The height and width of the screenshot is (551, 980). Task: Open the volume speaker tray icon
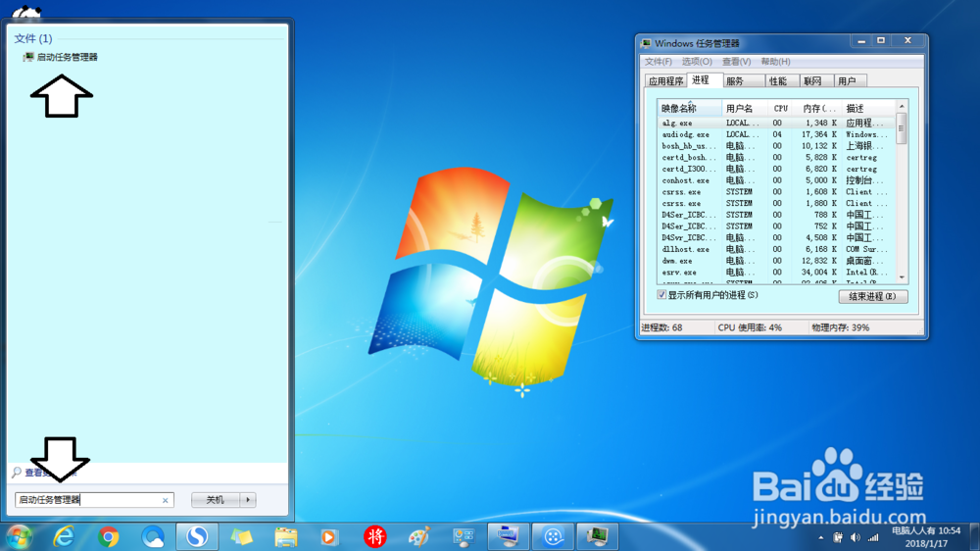pyautogui.click(x=856, y=537)
